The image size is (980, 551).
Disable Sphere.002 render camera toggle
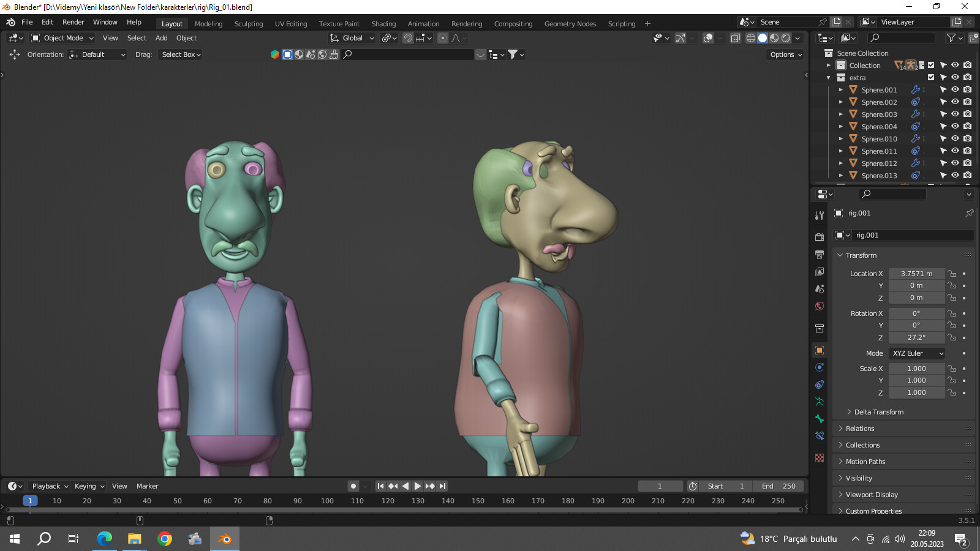pyautogui.click(x=967, y=102)
